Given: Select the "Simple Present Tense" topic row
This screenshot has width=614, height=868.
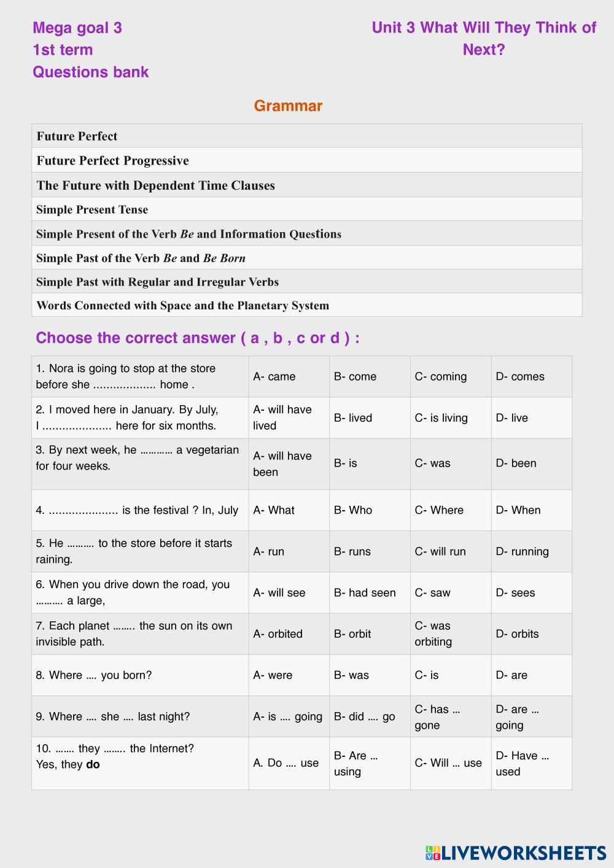Looking at the screenshot, I should (x=92, y=209).
